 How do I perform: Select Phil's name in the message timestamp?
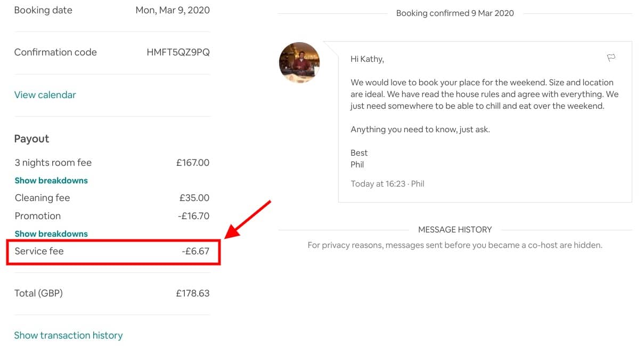[x=419, y=183]
